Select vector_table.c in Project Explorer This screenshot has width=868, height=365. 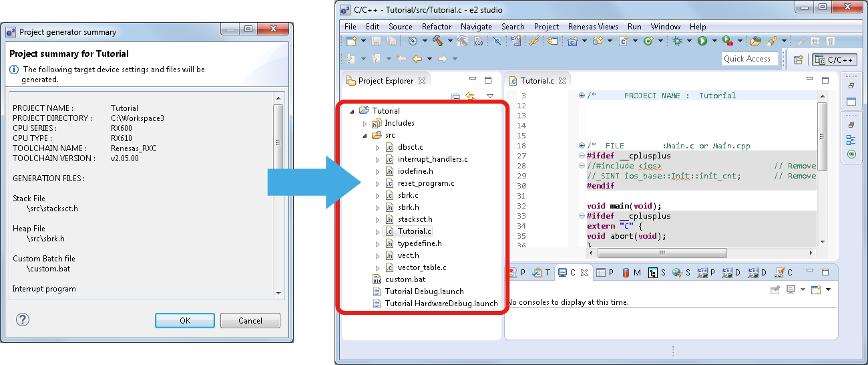point(422,267)
